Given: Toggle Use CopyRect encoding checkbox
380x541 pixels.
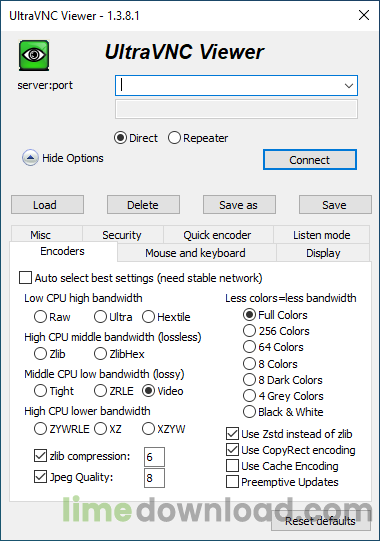Looking at the screenshot, I should (x=232, y=450).
